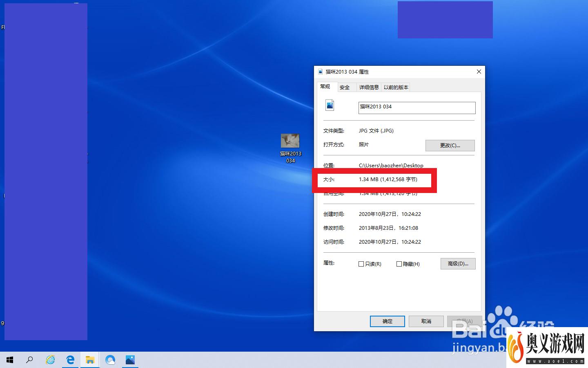The width and height of the screenshot is (588, 368).
Task: Click location path C:\Users\baozhen\Desktop
Action: pyautogui.click(x=391, y=166)
